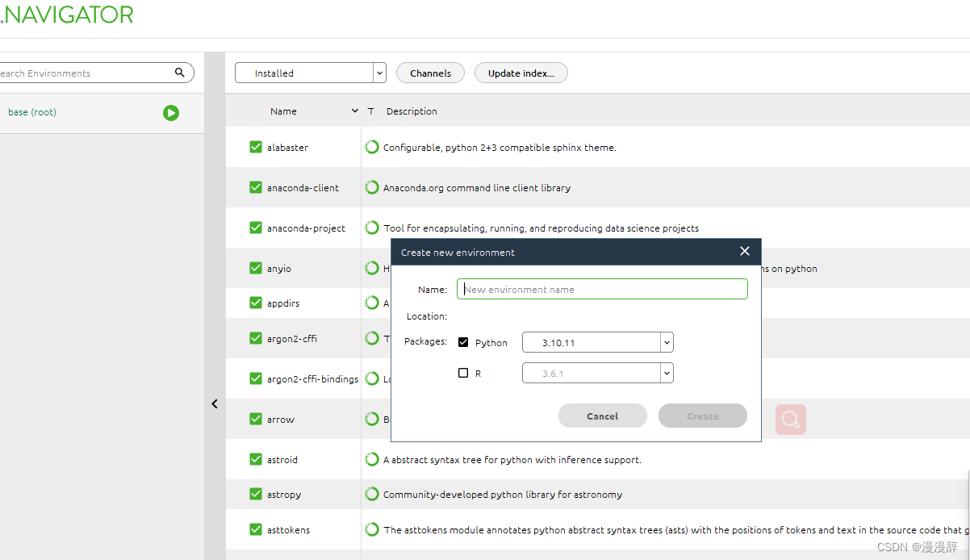Select the anaconda-client package name
This screenshot has height=560, width=970.
pos(303,188)
